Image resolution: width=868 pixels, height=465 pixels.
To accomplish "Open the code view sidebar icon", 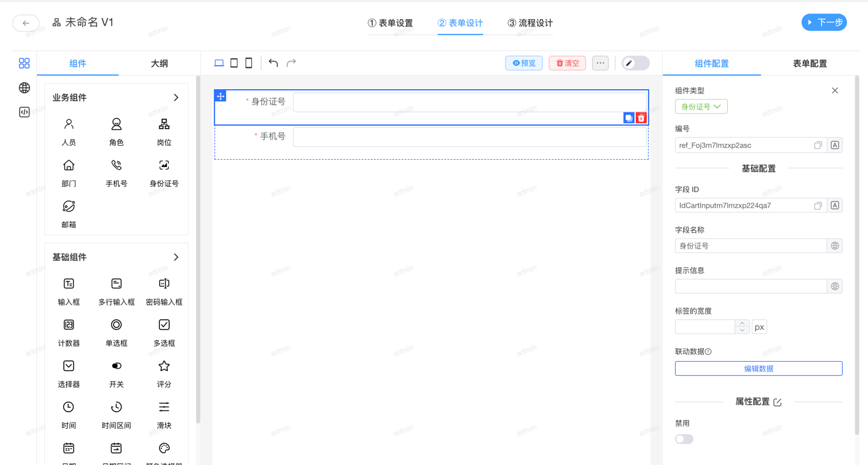I will pos(25,112).
